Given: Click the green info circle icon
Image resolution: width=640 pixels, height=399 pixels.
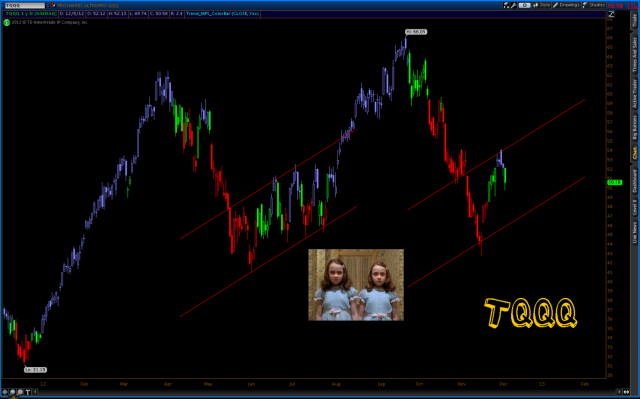Looking at the screenshot, I should pyautogui.click(x=7, y=22).
